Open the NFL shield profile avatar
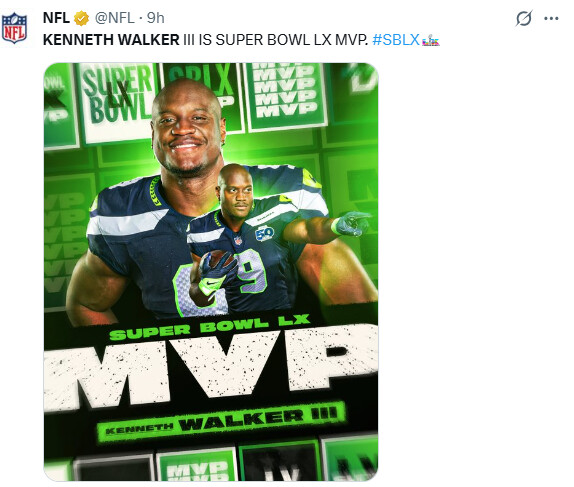The image size is (574, 487). tap(14, 28)
